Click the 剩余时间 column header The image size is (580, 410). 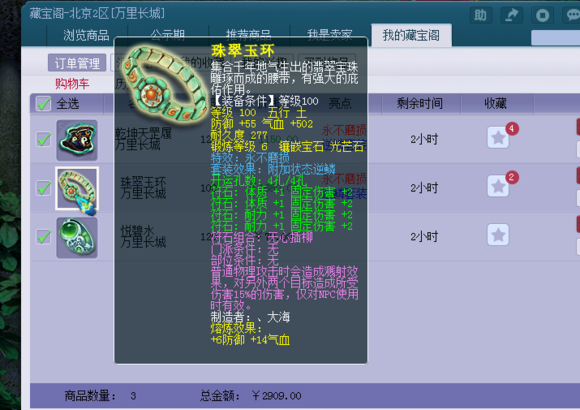coord(419,103)
